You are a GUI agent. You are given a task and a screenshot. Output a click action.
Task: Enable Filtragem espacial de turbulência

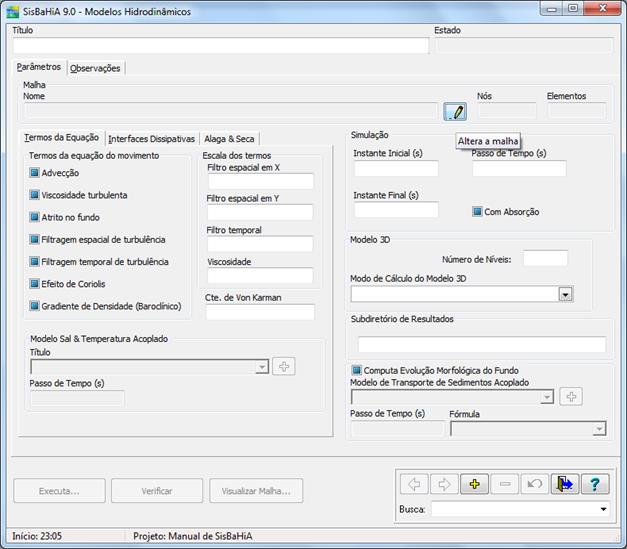click(x=34, y=240)
